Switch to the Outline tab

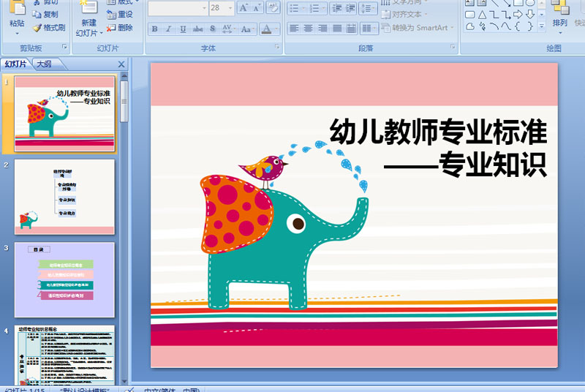coord(45,64)
